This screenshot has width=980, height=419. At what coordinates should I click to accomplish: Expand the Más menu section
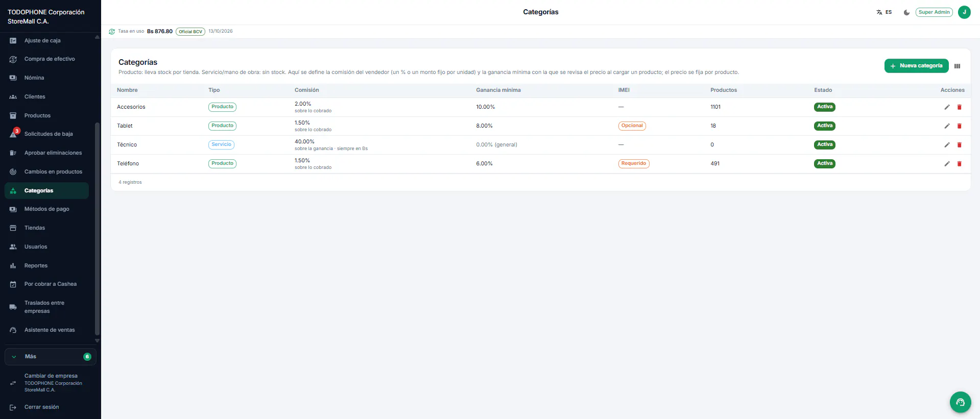point(51,357)
